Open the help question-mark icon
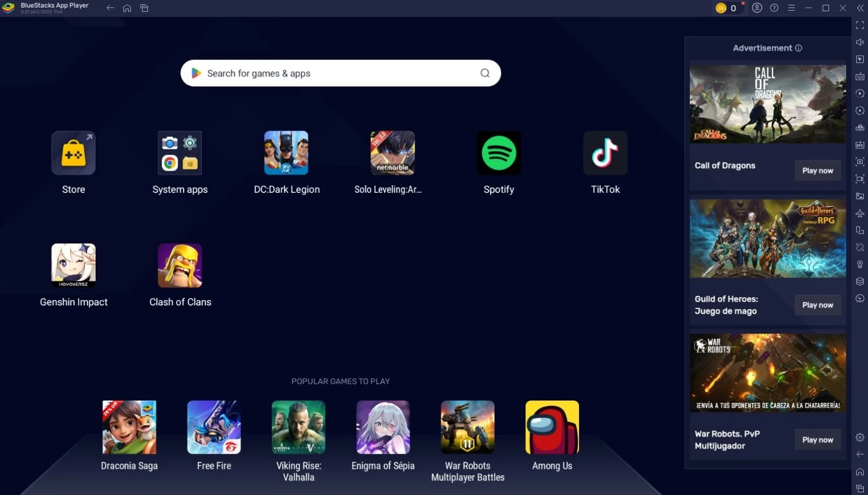Viewport: 868px width, 495px height. point(774,8)
